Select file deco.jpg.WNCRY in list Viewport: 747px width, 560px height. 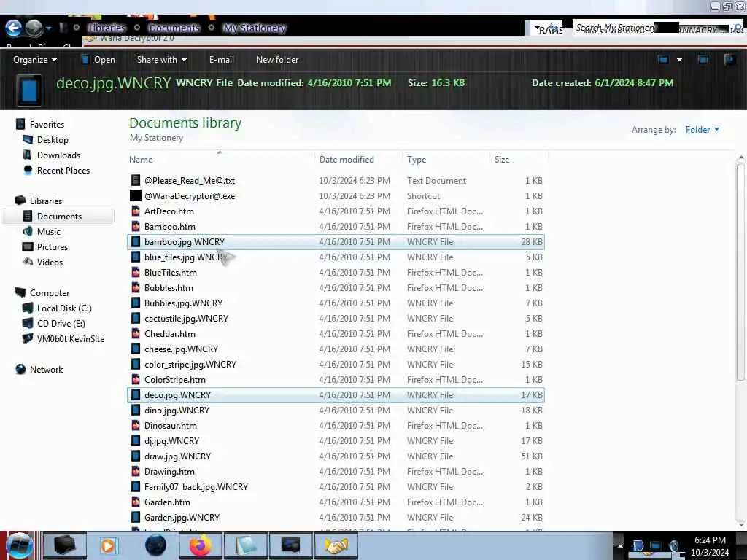336,394
